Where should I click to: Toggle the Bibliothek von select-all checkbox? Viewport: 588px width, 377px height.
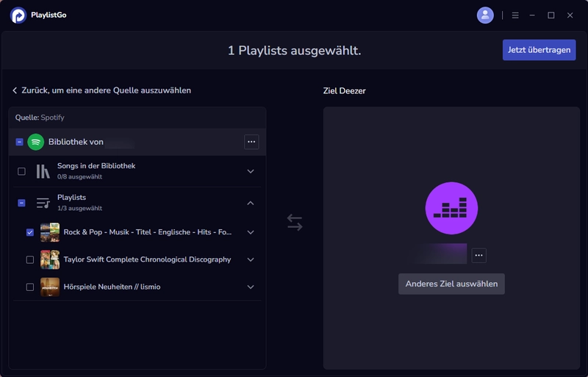pyautogui.click(x=20, y=142)
